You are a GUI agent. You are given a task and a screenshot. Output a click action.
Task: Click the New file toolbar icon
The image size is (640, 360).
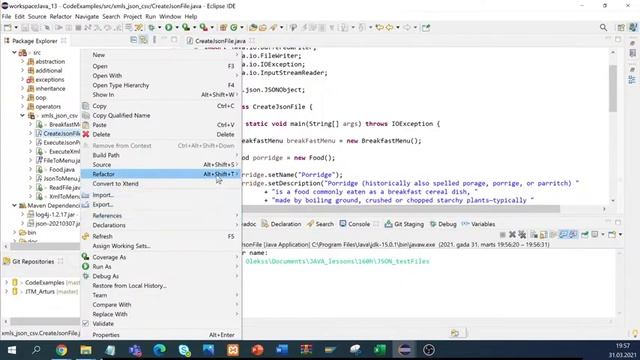click(x=8, y=27)
